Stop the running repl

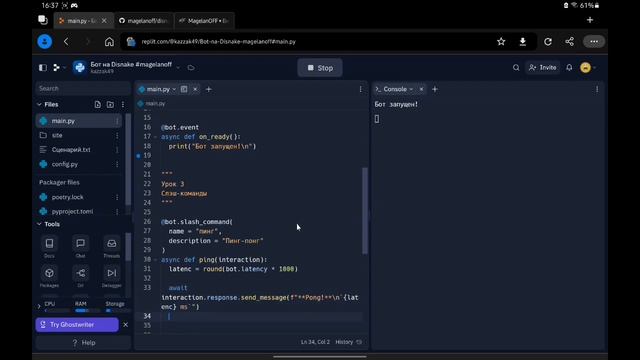(320, 68)
